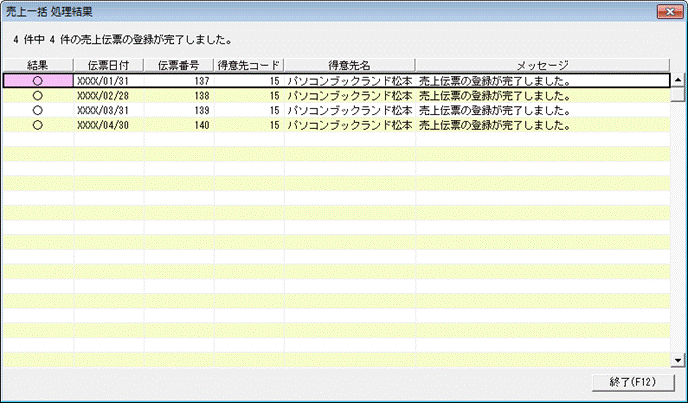Click customer name パソコンブックランド松本 in row 138
688x403 pixels.
pos(350,96)
